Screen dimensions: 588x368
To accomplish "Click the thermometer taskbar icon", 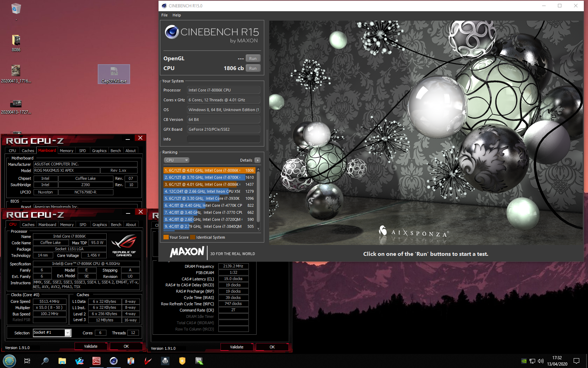I will coord(131,361).
